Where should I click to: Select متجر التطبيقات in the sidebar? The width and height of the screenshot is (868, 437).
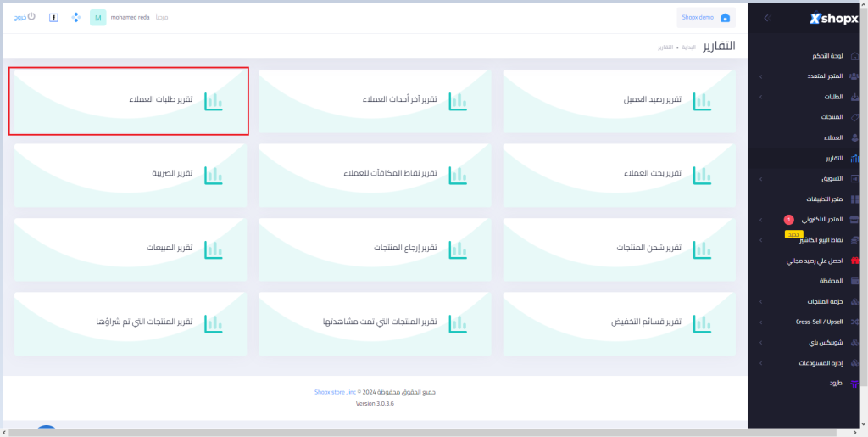(x=824, y=199)
